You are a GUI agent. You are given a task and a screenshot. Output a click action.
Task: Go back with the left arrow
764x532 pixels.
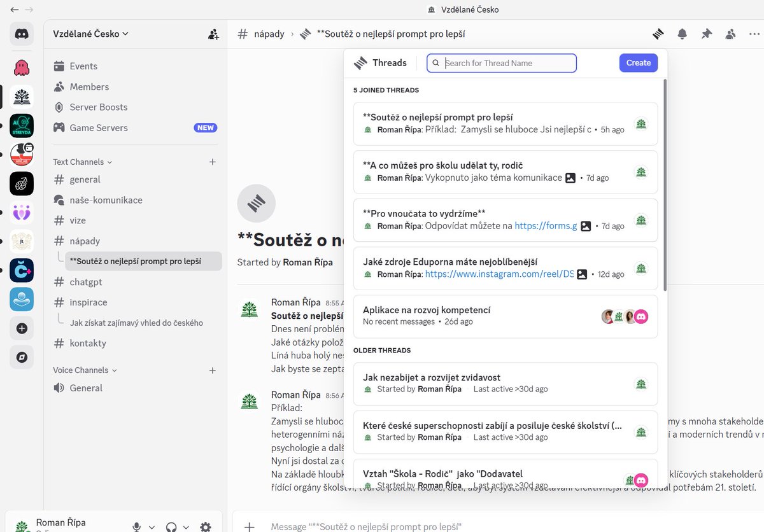tap(14, 10)
